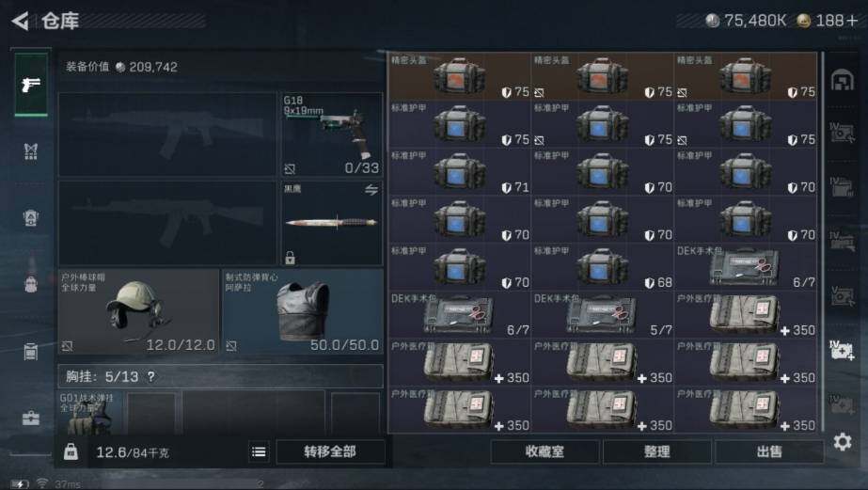Click the inventory grid scrollbar on right

coord(823,242)
